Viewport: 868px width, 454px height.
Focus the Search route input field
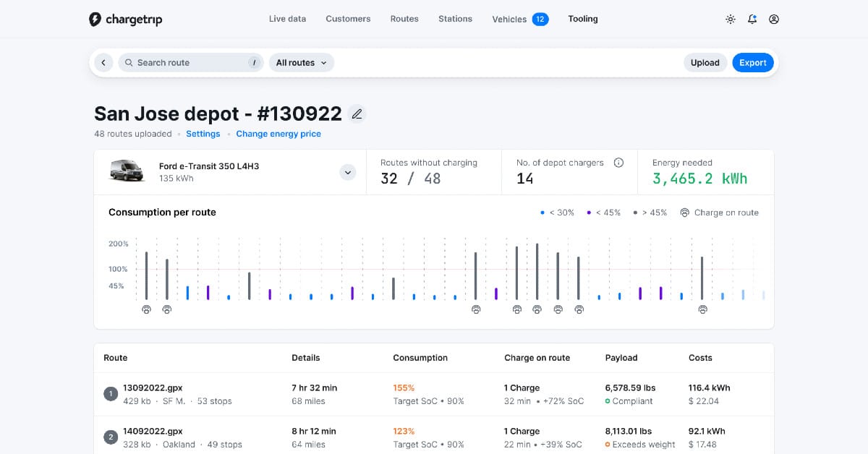(x=190, y=63)
